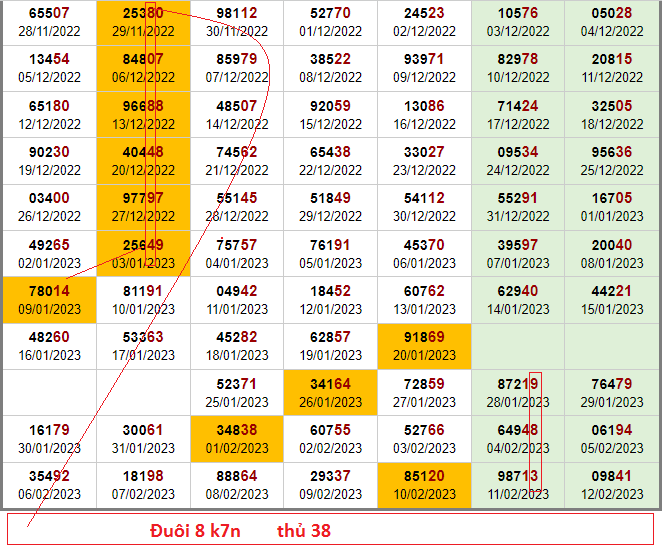This screenshot has width=662, height=554.
Task: Click the cell 34838 dated 01/02/2023
Action: point(236,439)
